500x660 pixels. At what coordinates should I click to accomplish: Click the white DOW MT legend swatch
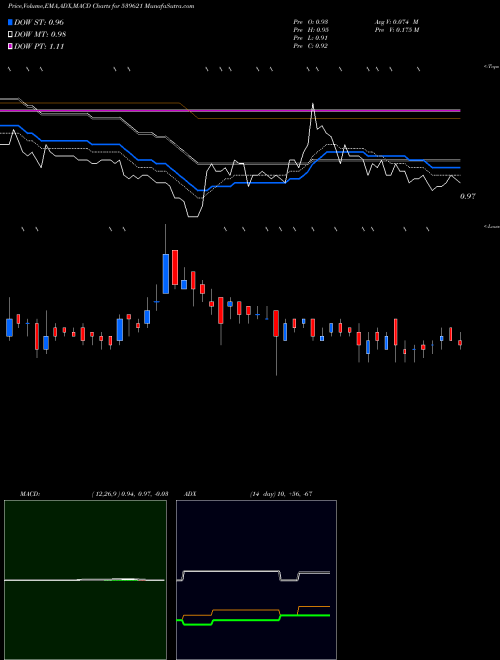coord(10,35)
